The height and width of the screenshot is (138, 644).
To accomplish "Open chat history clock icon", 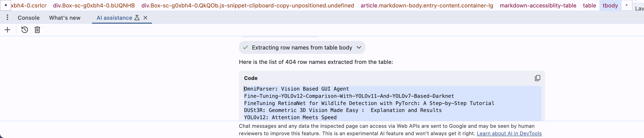I will tap(24, 30).
